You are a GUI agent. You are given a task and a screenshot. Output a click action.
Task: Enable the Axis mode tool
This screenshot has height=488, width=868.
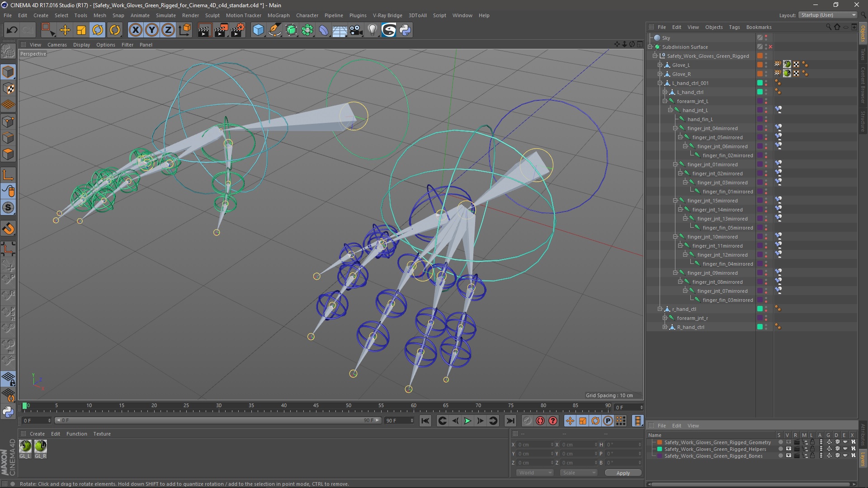8,175
